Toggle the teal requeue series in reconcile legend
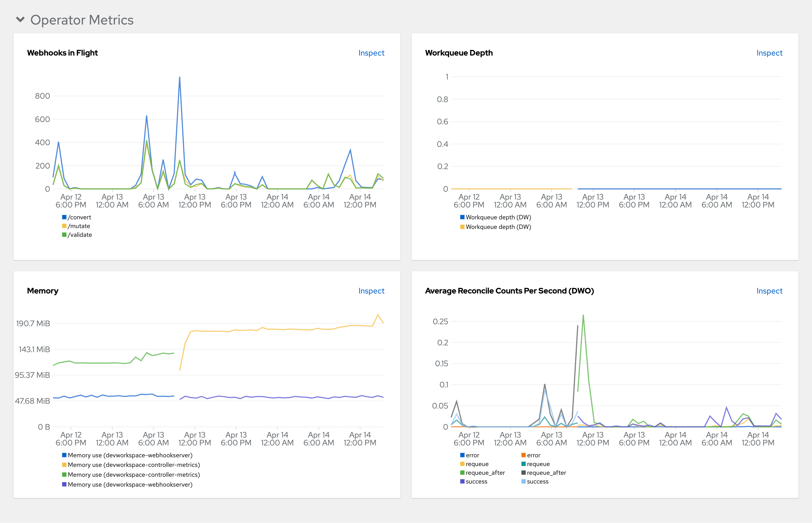This screenshot has height=523, width=812. (x=538, y=464)
